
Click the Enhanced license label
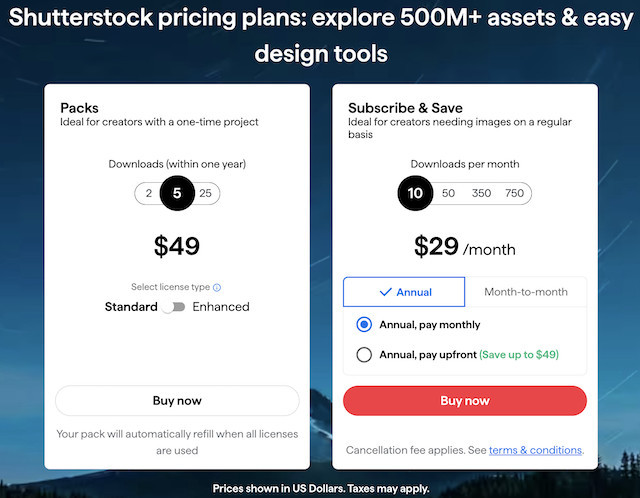point(221,307)
